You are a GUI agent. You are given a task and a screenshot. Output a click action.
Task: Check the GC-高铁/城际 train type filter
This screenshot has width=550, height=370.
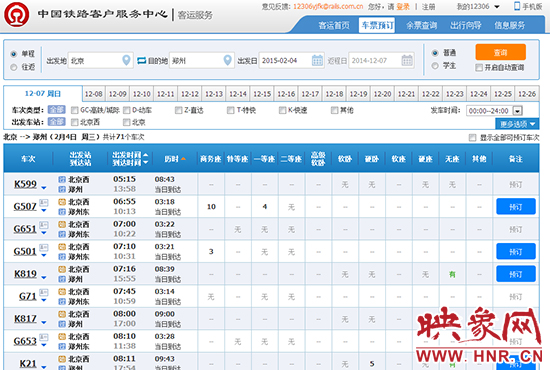coord(74,110)
